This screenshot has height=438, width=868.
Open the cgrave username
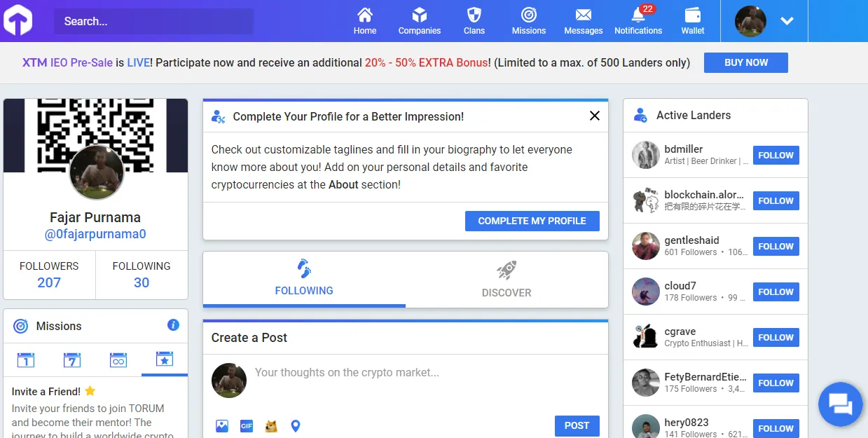[x=680, y=331]
